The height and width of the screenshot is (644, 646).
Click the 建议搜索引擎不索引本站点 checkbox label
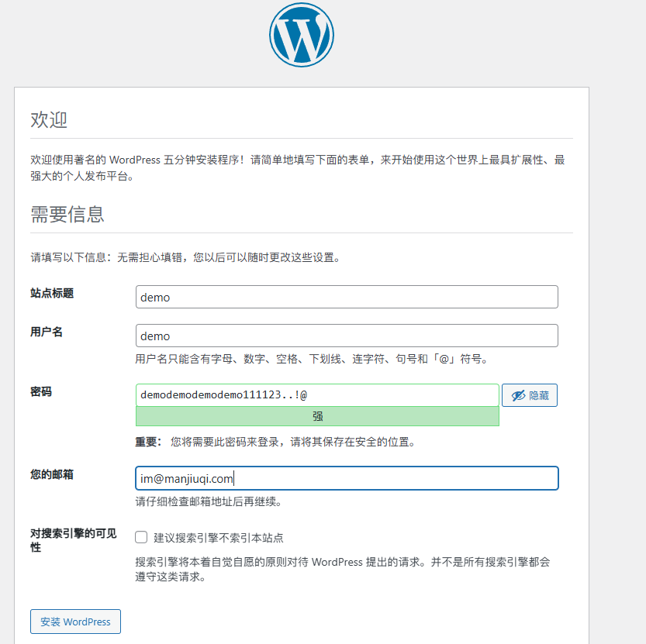click(218, 538)
